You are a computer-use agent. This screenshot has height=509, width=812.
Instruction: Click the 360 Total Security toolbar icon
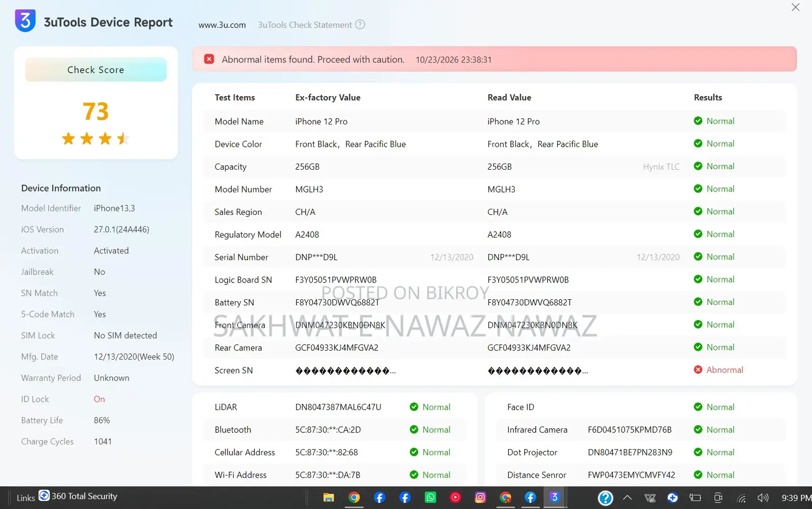click(x=44, y=495)
